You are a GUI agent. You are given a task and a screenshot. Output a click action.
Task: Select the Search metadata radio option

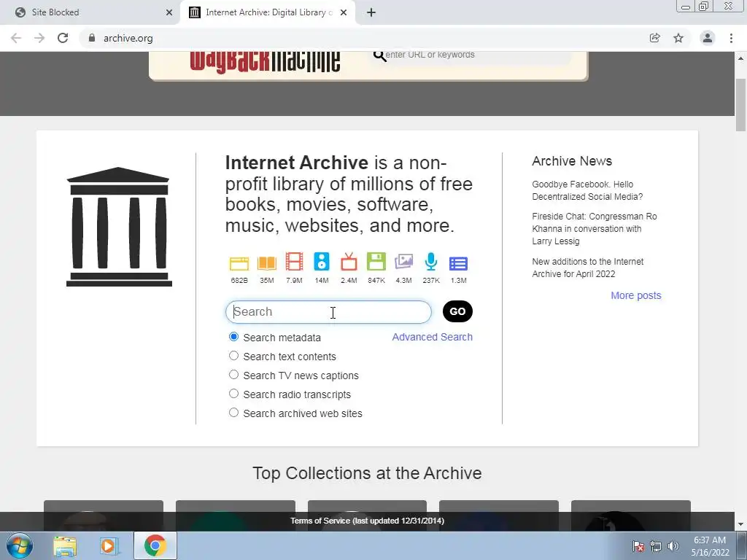[233, 337]
